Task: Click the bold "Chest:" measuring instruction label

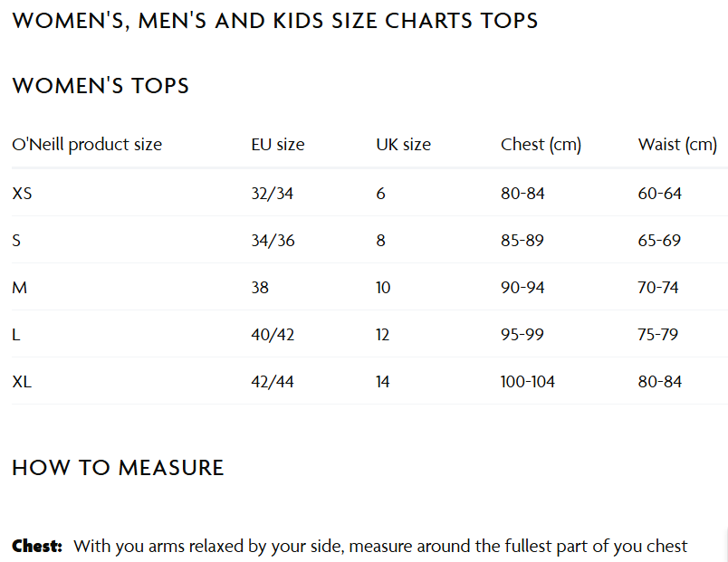Action: pos(37,546)
